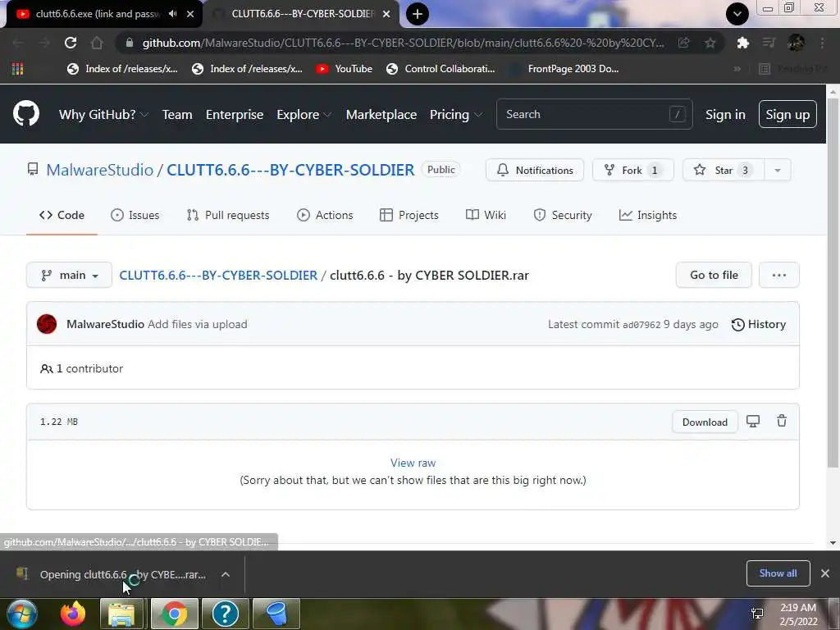Open the Chrome extensions puzzle icon
The height and width of the screenshot is (630, 840).
742,43
